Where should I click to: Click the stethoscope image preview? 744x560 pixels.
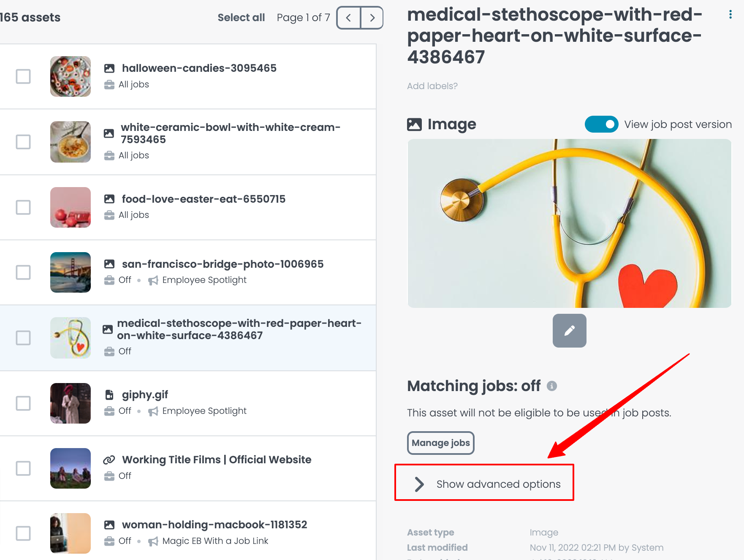click(569, 223)
